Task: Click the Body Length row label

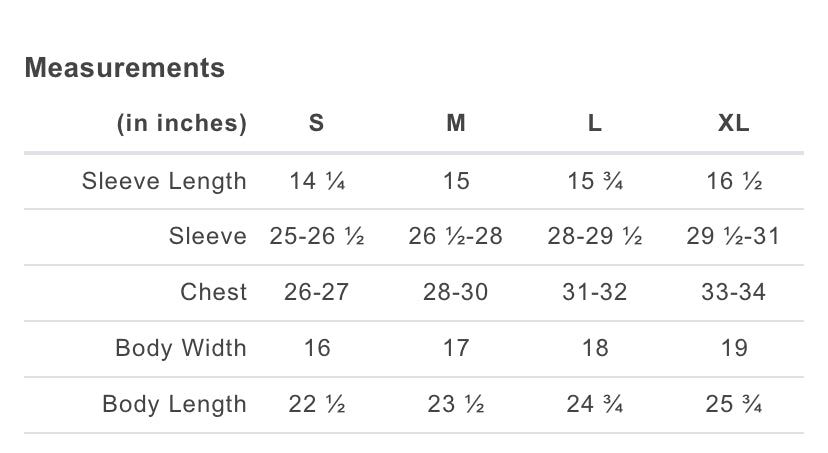Action: [x=174, y=404]
